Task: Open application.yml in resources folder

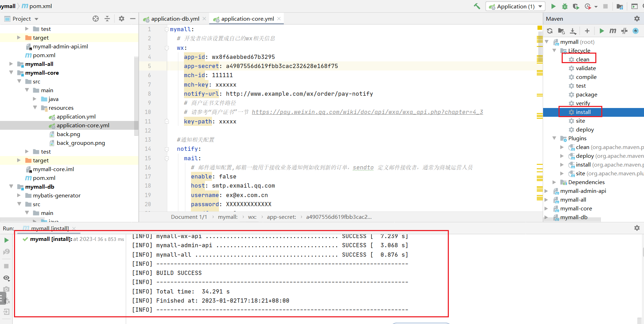Action: (76, 116)
